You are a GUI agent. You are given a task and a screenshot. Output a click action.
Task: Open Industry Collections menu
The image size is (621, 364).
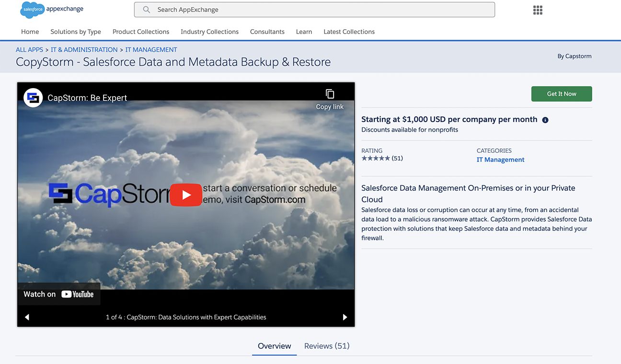pos(209,32)
